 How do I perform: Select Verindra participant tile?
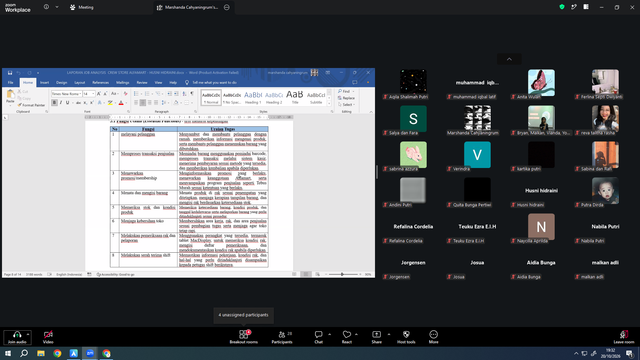(477, 157)
